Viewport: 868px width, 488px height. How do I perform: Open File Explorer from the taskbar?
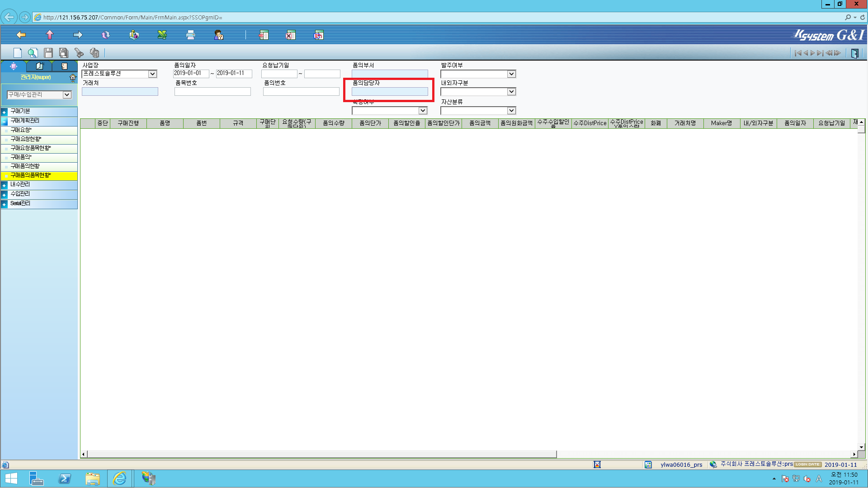click(x=93, y=479)
